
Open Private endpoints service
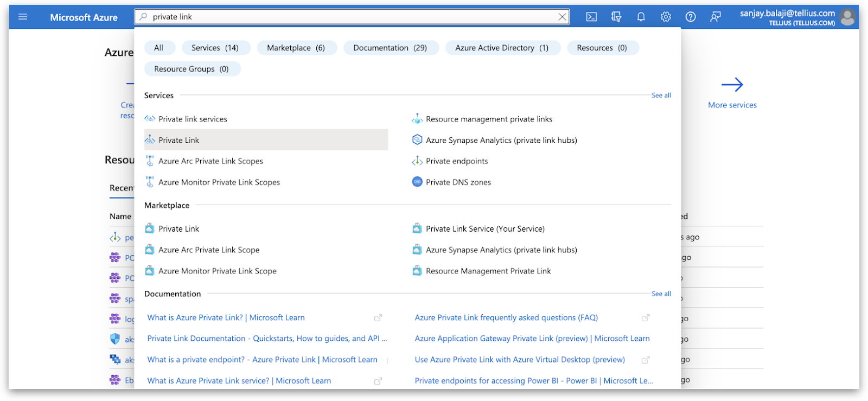click(457, 161)
